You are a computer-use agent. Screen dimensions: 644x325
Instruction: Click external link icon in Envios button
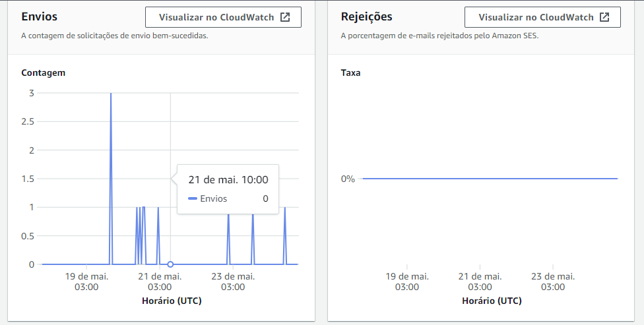(284, 17)
